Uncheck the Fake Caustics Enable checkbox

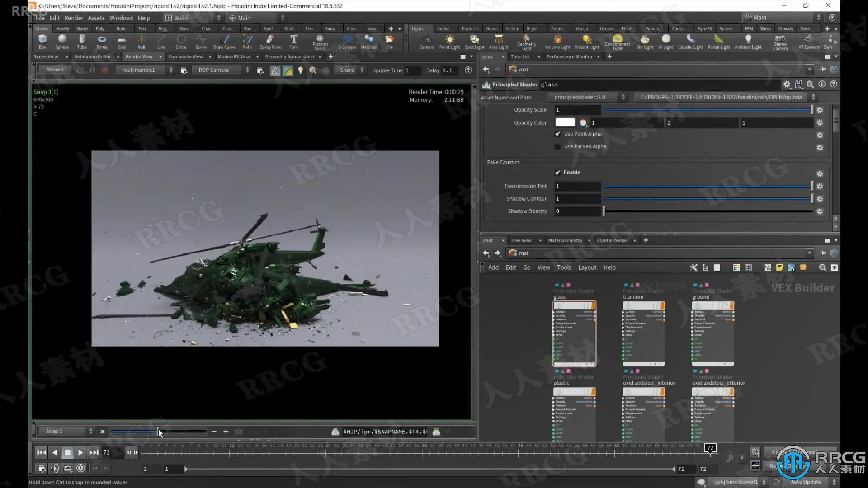(x=557, y=173)
